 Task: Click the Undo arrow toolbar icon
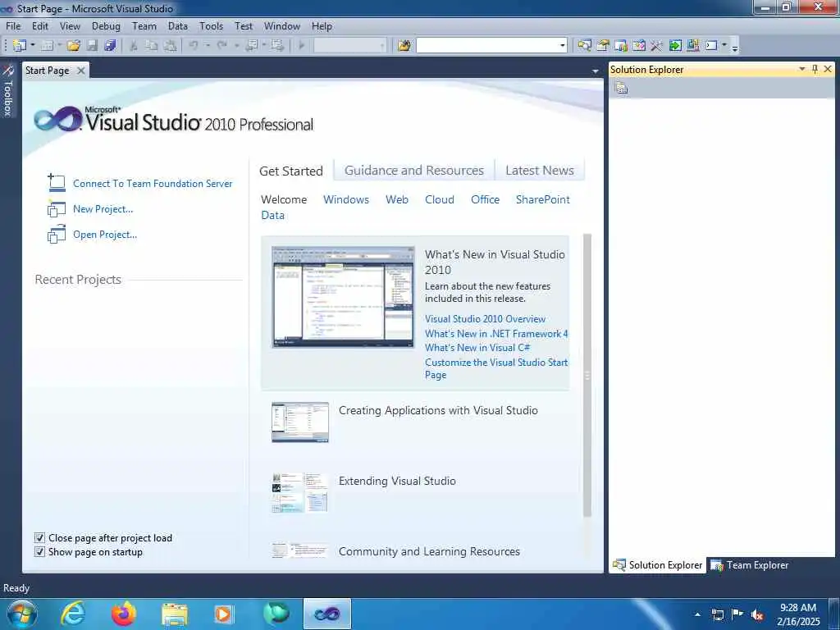point(194,46)
